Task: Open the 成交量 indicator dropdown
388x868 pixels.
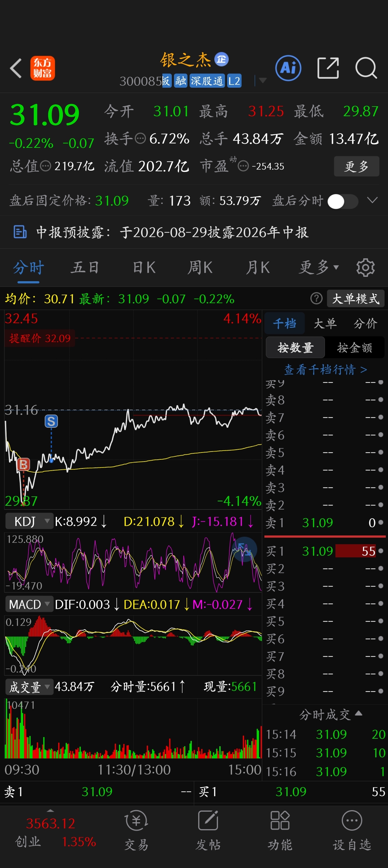Action: [29, 687]
